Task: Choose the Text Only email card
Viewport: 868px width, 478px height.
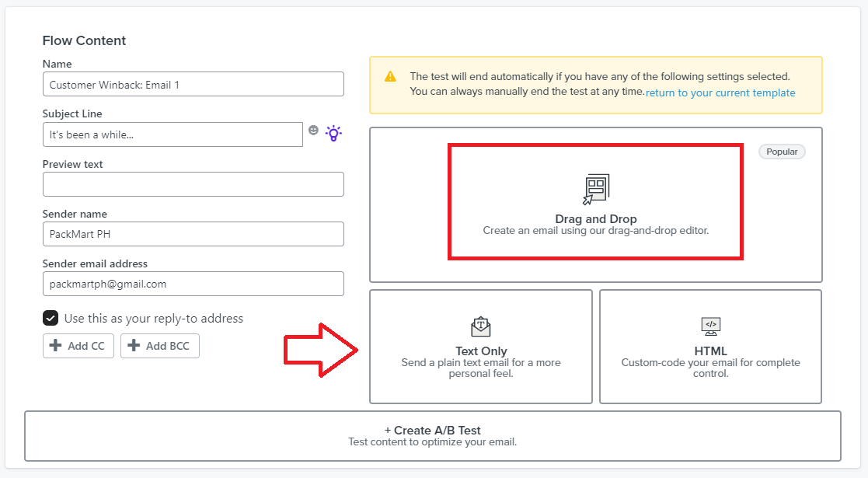Action: (480, 347)
